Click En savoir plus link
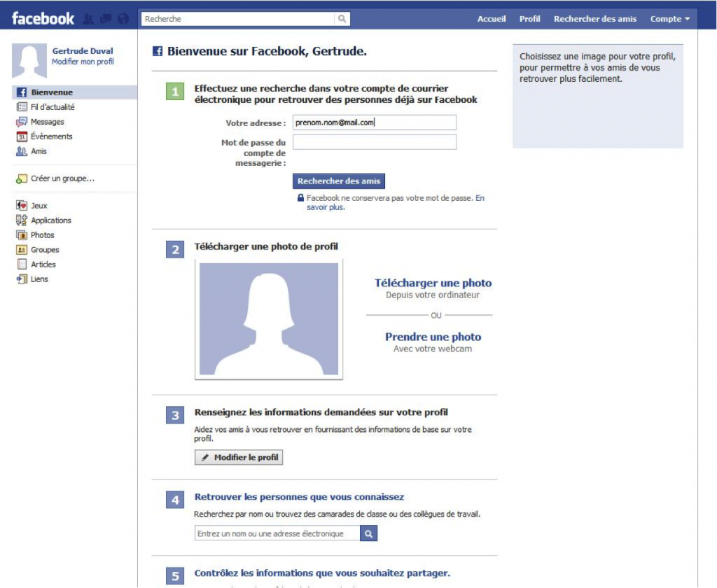The image size is (717, 588). point(326,207)
